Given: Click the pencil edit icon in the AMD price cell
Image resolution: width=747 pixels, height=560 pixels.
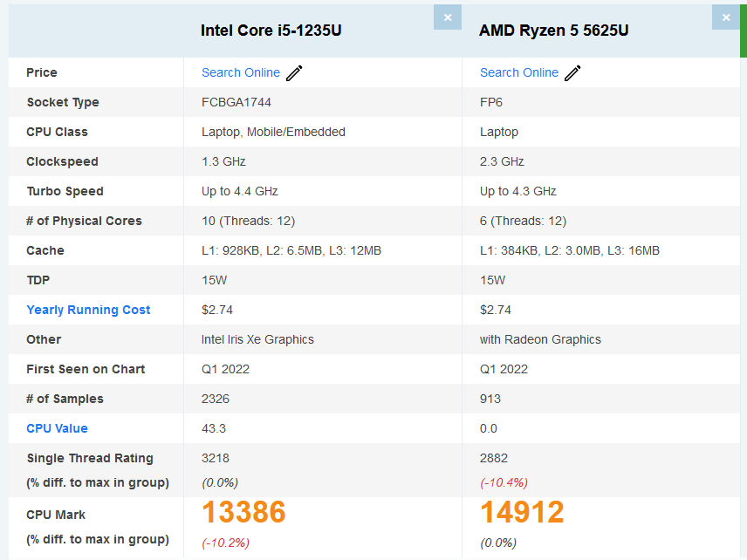Looking at the screenshot, I should (572, 73).
